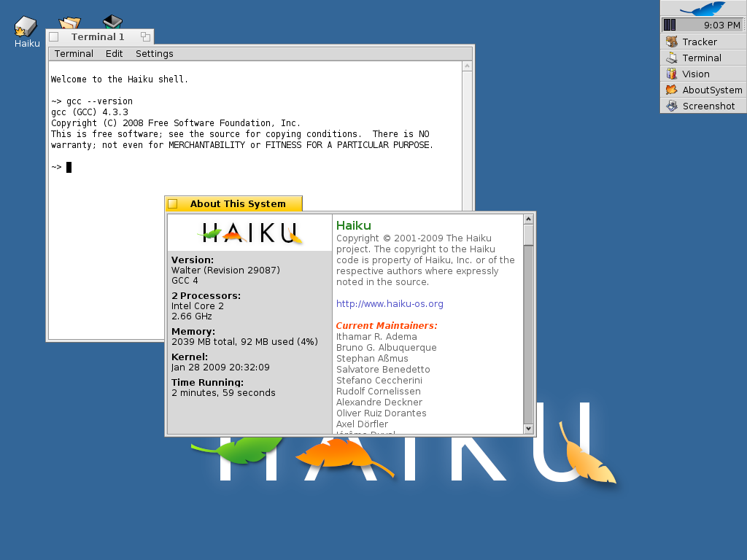Click the zoom button on the Terminal 1 tab
This screenshot has height=560, width=747.
coord(145,36)
